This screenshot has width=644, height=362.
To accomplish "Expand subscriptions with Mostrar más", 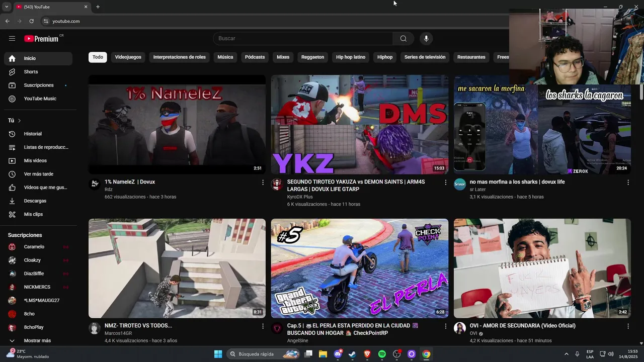I will tap(38, 340).
